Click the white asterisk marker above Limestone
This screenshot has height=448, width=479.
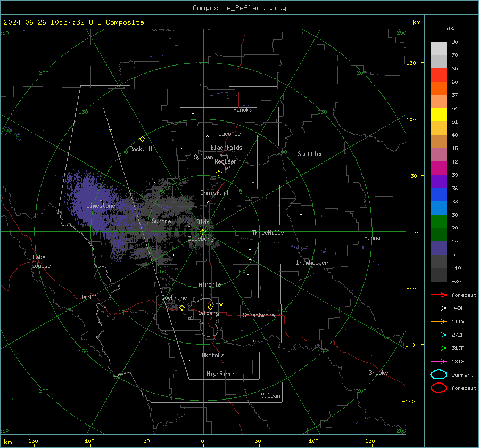click(101, 201)
